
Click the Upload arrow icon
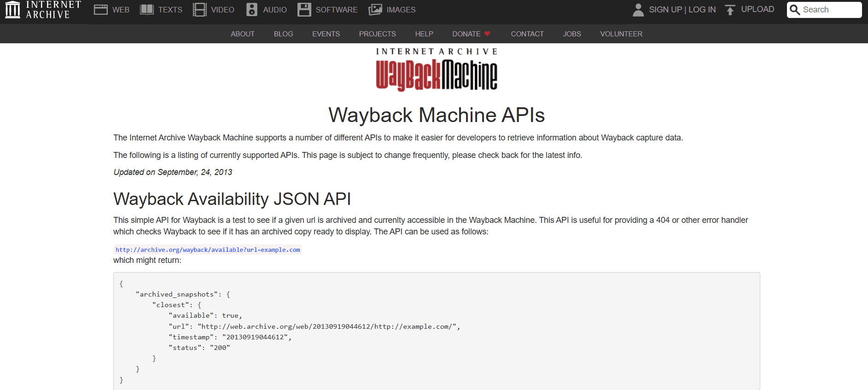[x=730, y=10]
